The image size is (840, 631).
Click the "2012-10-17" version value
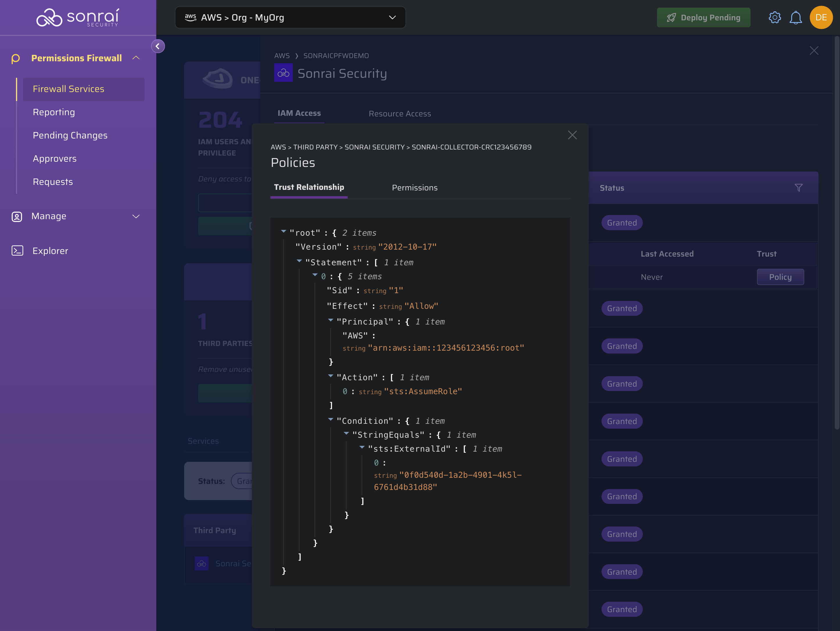[x=408, y=247]
